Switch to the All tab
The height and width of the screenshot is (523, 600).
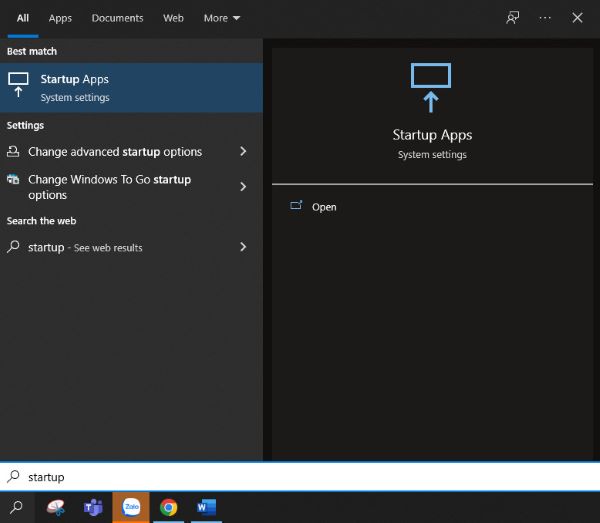(23, 18)
